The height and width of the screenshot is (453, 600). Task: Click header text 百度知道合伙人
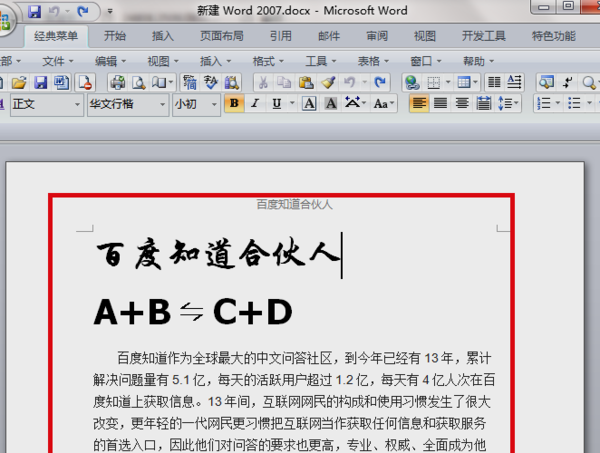point(294,204)
